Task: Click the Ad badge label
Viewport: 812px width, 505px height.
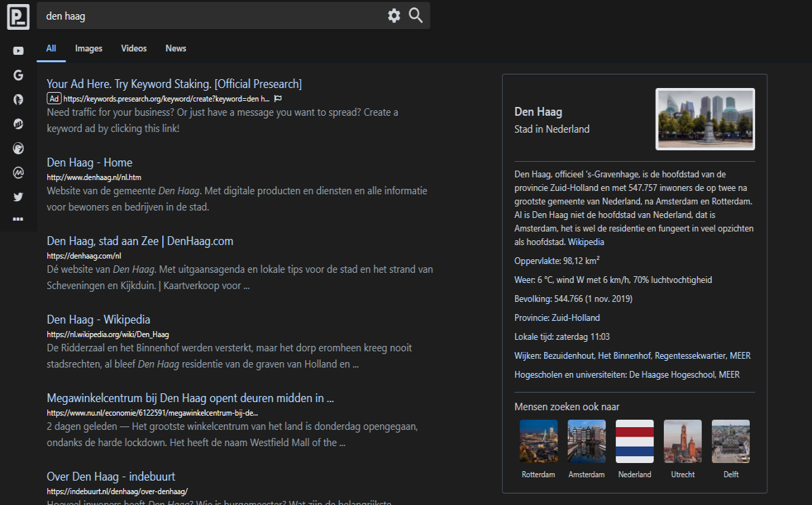Action: tap(54, 98)
